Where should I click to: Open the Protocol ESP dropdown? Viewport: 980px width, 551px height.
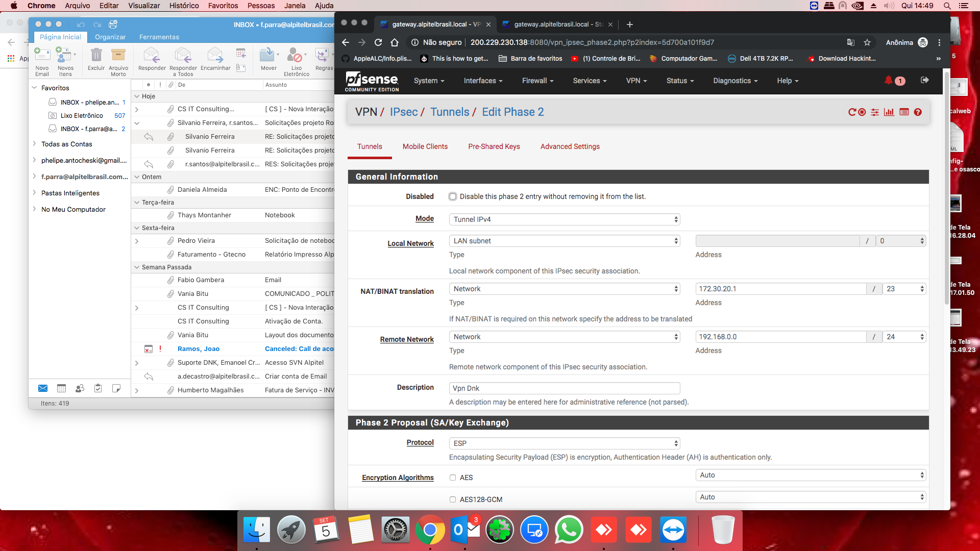(564, 443)
